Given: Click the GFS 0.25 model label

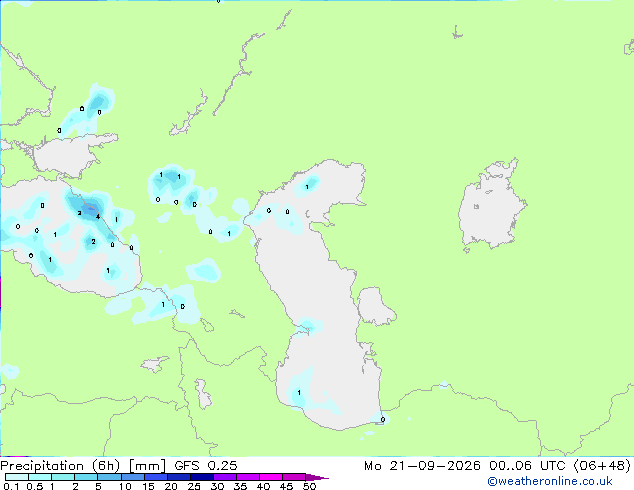Looking at the screenshot, I should 206,466.
